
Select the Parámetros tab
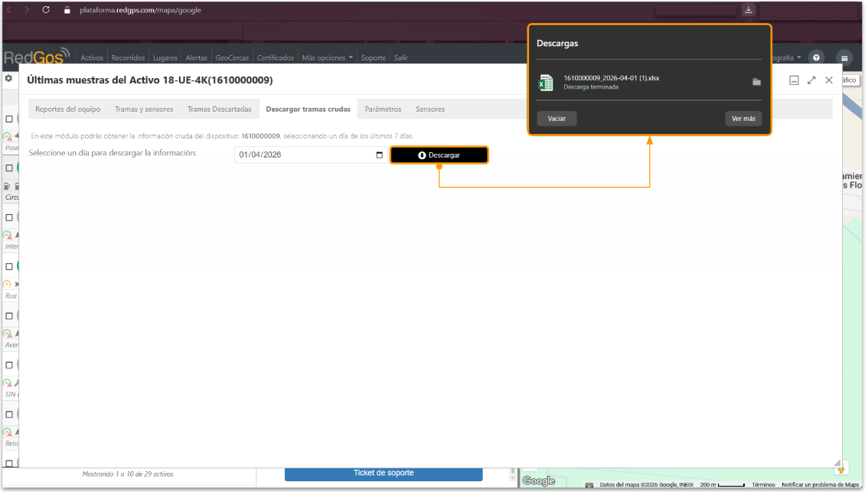pyautogui.click(x=383, y=109)
